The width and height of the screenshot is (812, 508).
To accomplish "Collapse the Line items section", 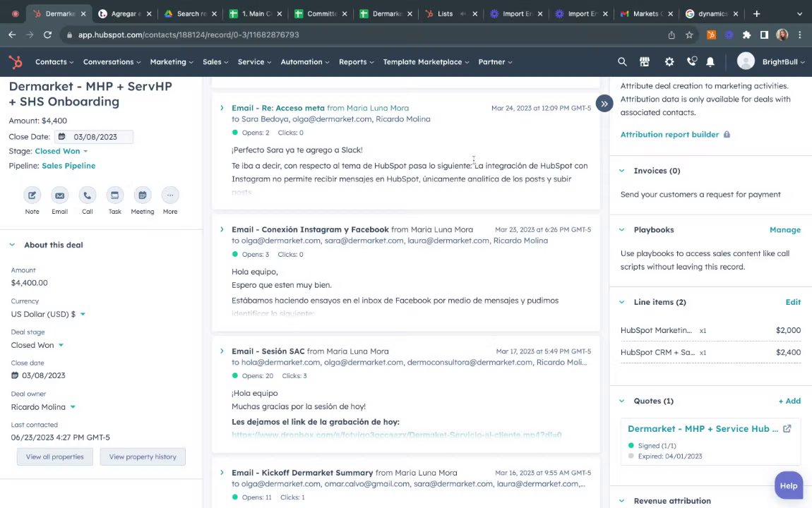I will point(622,302).
